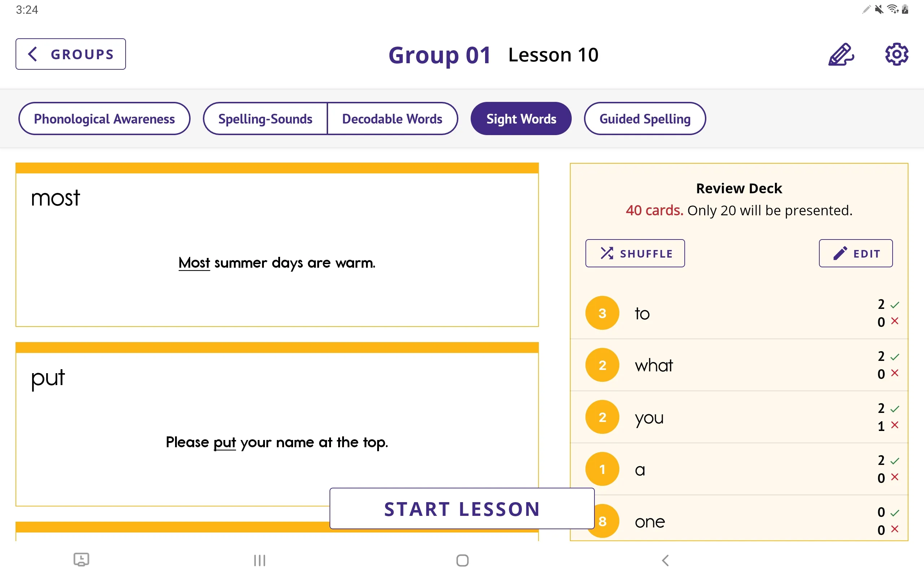Tap the Android back navigation arrow
The width and height of the screenshot is (924, 578).
pyautogui.click(x=665, y=560)
